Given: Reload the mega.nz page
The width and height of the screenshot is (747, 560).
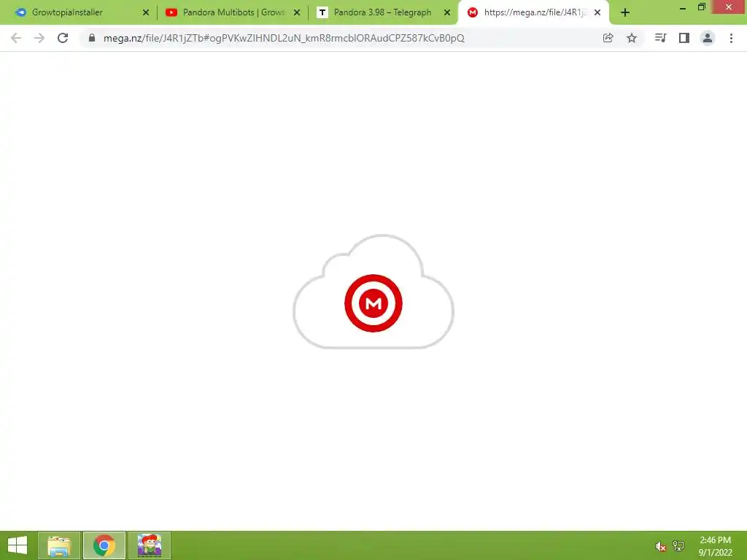Looking at the screenshot, I should pos(63,38).
